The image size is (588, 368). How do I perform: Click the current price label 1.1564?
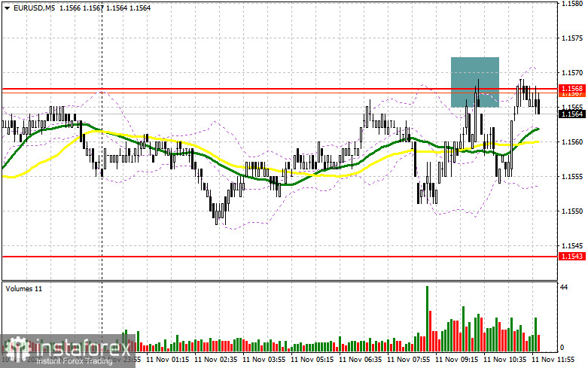click(572, 114)
